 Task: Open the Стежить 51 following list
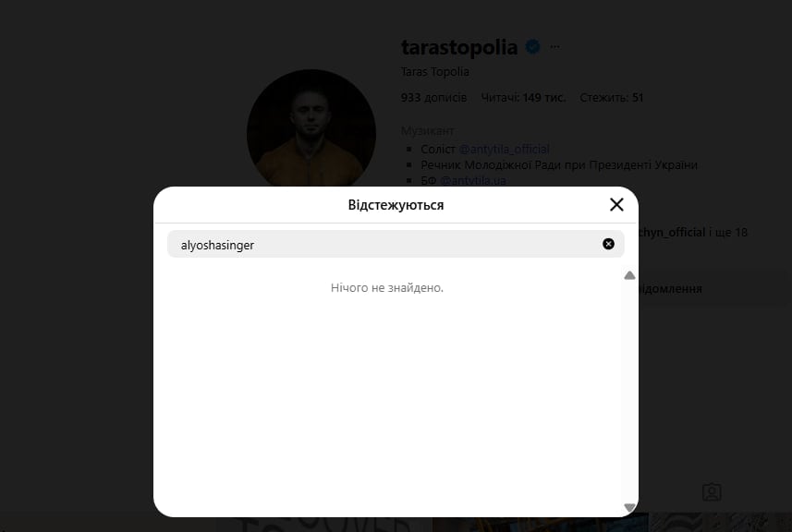pos(611,98)
